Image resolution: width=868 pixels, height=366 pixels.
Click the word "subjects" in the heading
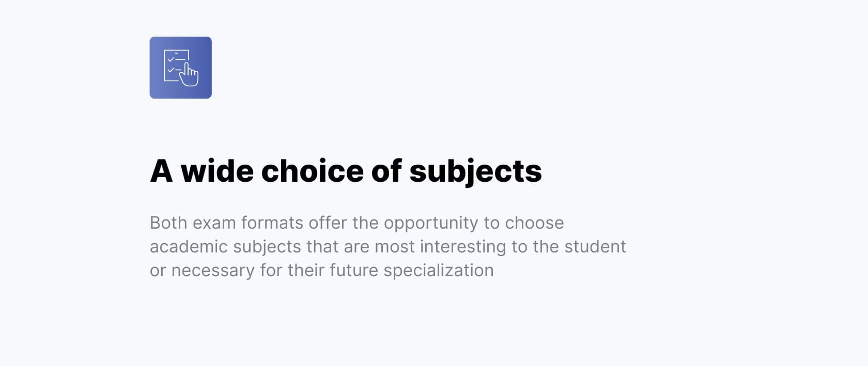[x=475, y=171]
